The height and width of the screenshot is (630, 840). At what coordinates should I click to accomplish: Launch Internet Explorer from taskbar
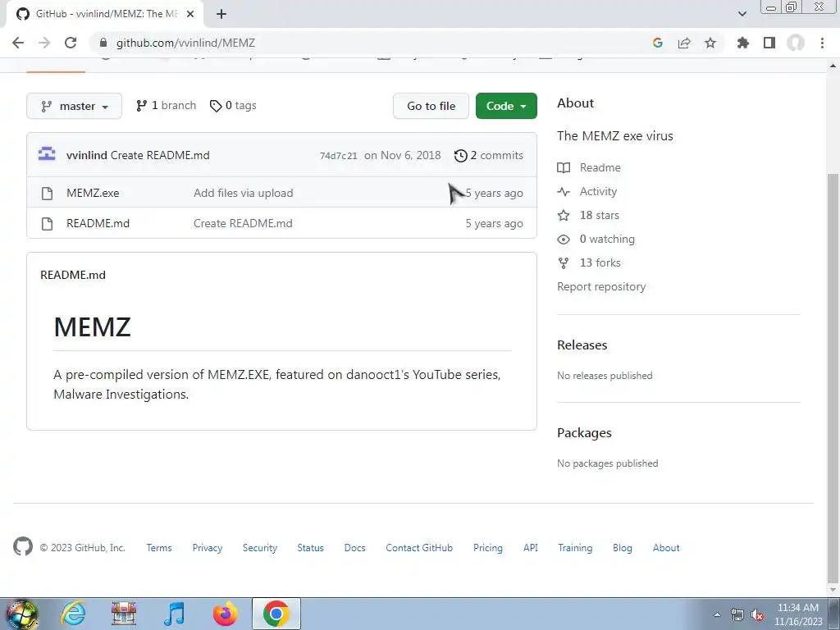pyautogui.click(x=73, y=614)
